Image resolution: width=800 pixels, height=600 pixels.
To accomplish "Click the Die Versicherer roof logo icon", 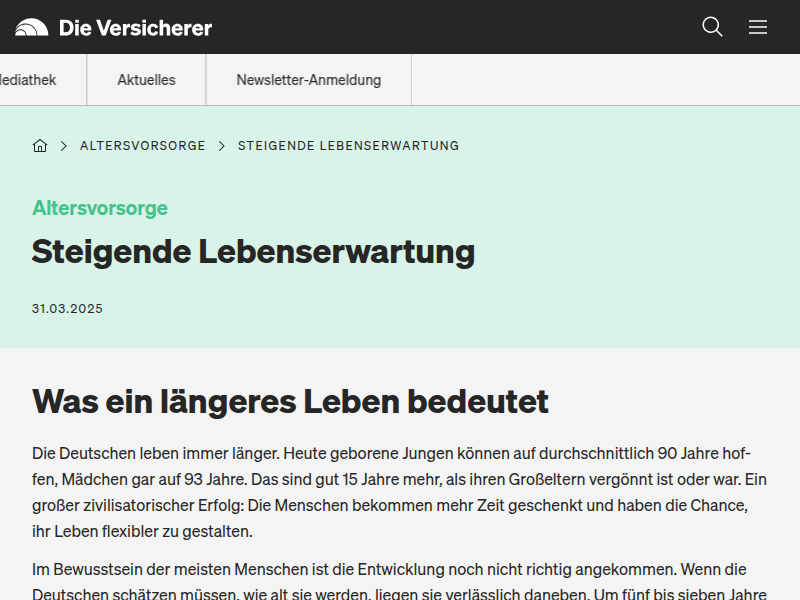I will [x=32, y=27].
